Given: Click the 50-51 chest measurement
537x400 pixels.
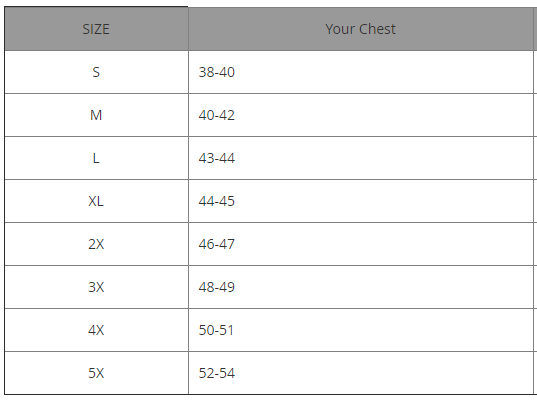Looking at the screenshot, I should (x=216, y=330).
